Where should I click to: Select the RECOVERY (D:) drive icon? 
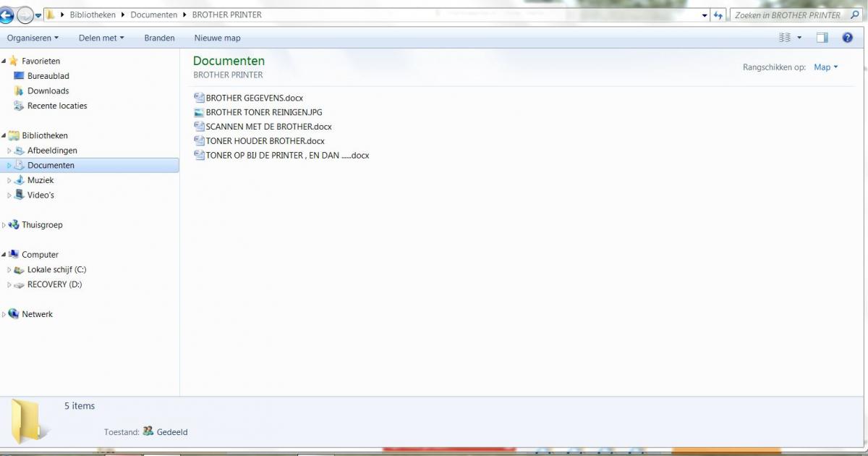click(20, 284)
